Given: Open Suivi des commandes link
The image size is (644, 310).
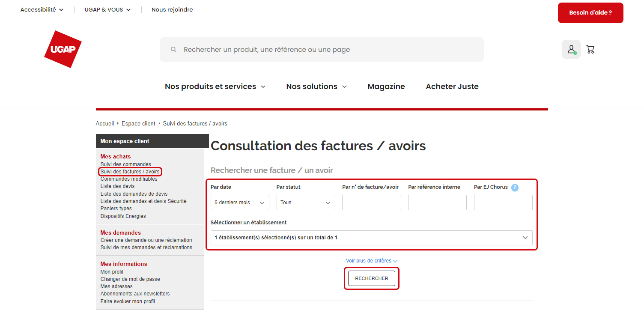Looking at the screenshot, I should click(x=125, y=164).
